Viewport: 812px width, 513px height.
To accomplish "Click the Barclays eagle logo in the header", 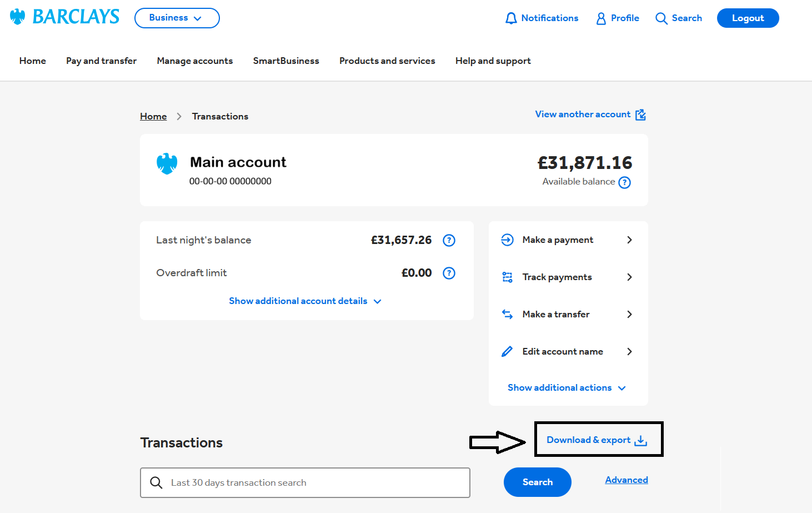I will point(18,17).
